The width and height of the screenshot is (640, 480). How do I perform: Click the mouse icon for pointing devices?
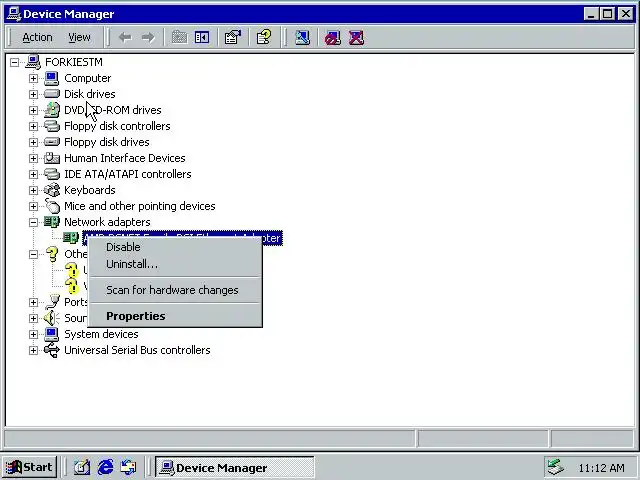click(52, 206)
